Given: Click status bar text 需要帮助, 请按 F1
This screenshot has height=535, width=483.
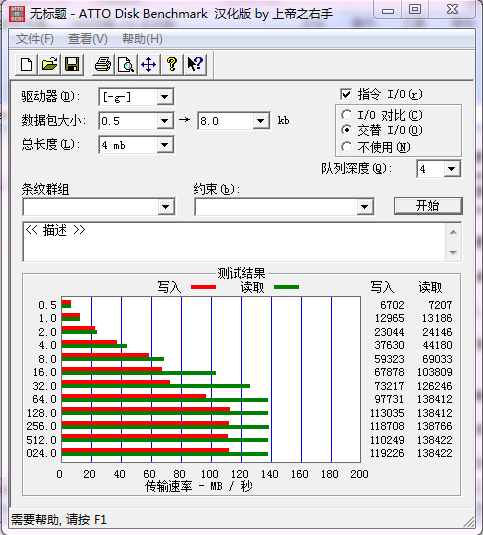Looking at the screenshot, I should pyautogui.click(x=59, y=520).
